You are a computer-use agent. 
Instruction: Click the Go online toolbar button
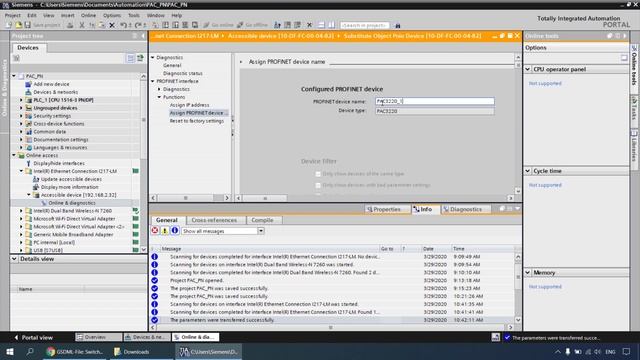[218, 25]
